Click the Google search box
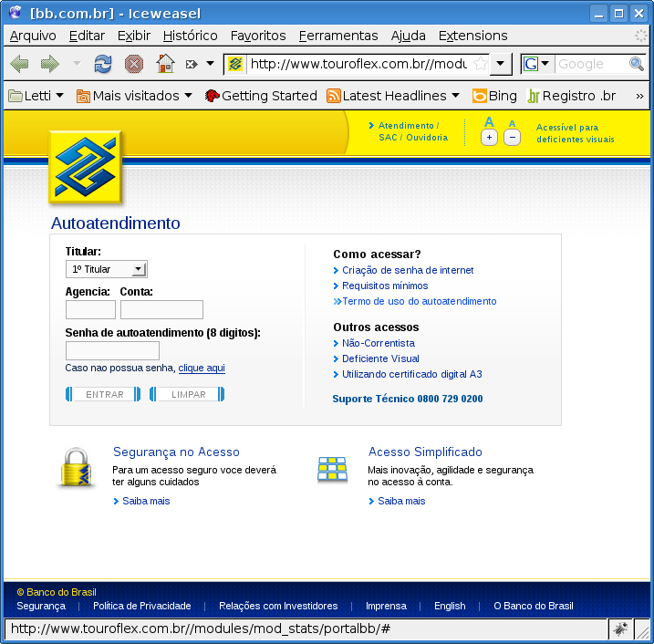654x644 pixels. point(591,64)
